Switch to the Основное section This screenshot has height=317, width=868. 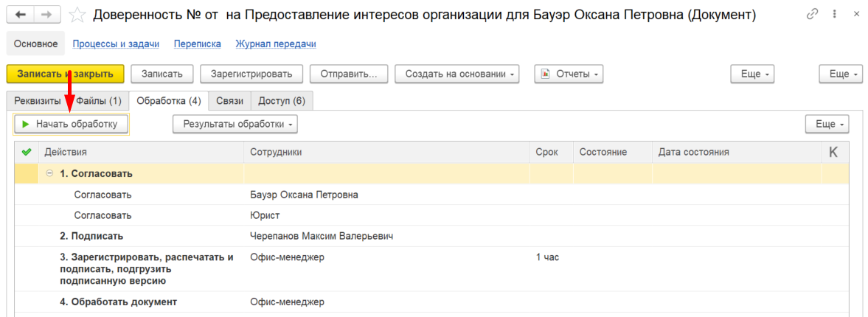(x=36, y=43)
